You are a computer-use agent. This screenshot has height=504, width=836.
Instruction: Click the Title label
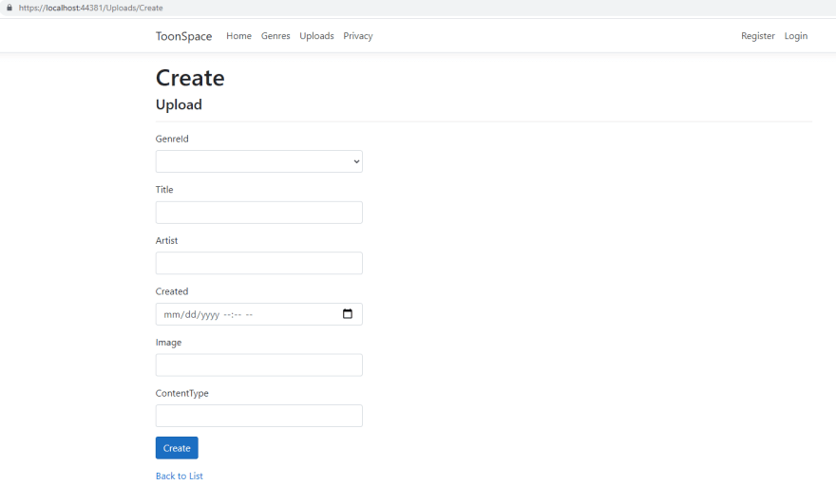click(x=164, y=190)
